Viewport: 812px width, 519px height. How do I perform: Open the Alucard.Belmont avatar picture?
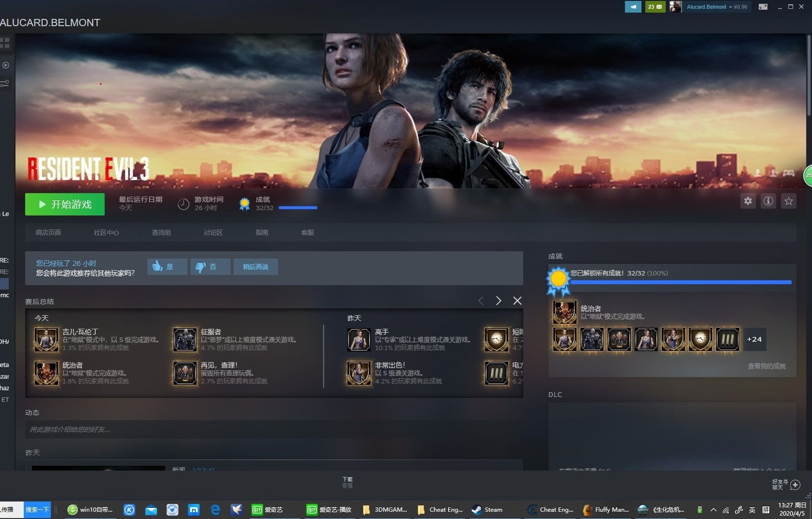point(675,7)
